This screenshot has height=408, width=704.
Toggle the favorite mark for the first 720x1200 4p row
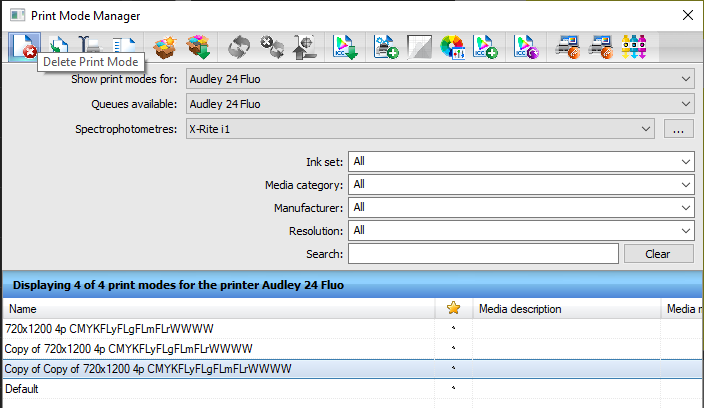click(x=453, y=328)
